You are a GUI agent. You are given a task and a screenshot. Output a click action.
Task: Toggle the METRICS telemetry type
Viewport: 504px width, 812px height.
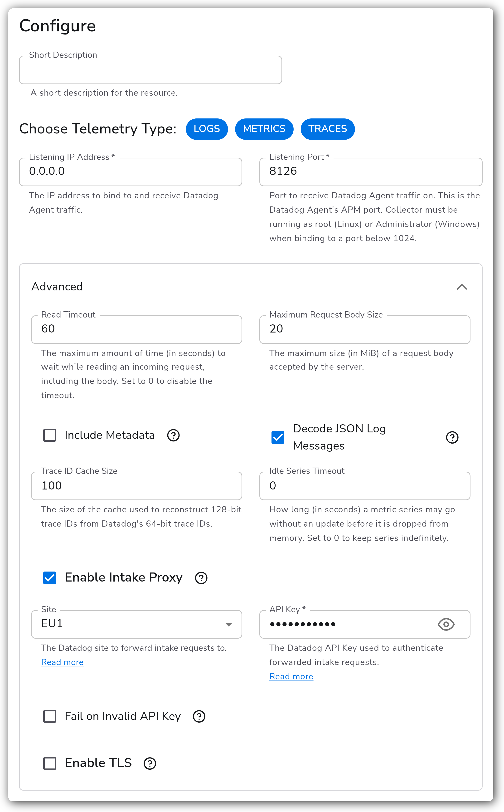[x=264, y=129]
